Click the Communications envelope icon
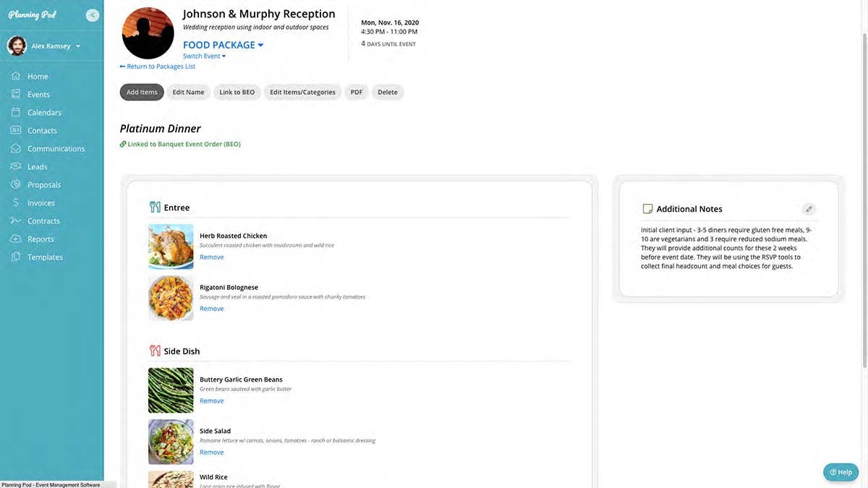This screenshot has height=488, width=868. pyautogui.click(x=16, y=148)
